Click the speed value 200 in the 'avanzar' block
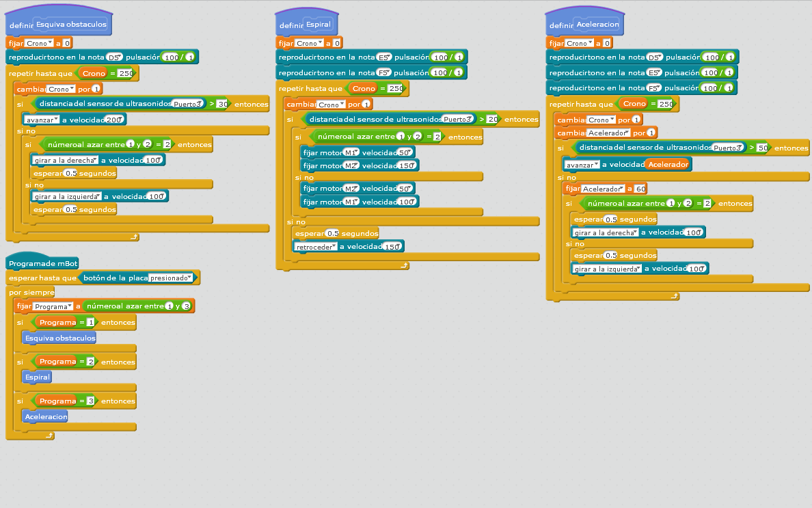The image size is (812, 508). click(114, 120)
